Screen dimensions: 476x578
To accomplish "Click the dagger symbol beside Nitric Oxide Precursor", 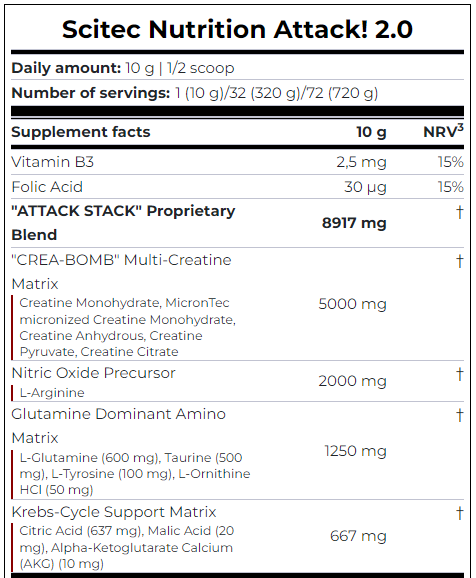I will [x=459, y=374].
